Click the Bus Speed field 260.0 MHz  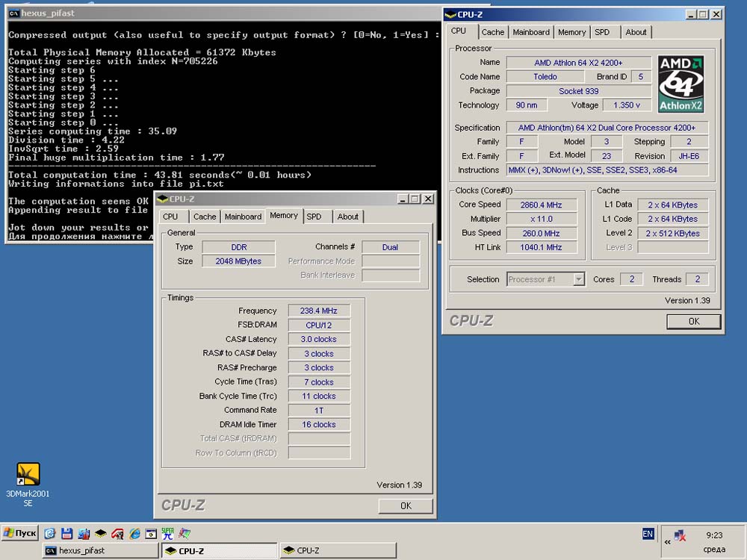coord(541,233)
